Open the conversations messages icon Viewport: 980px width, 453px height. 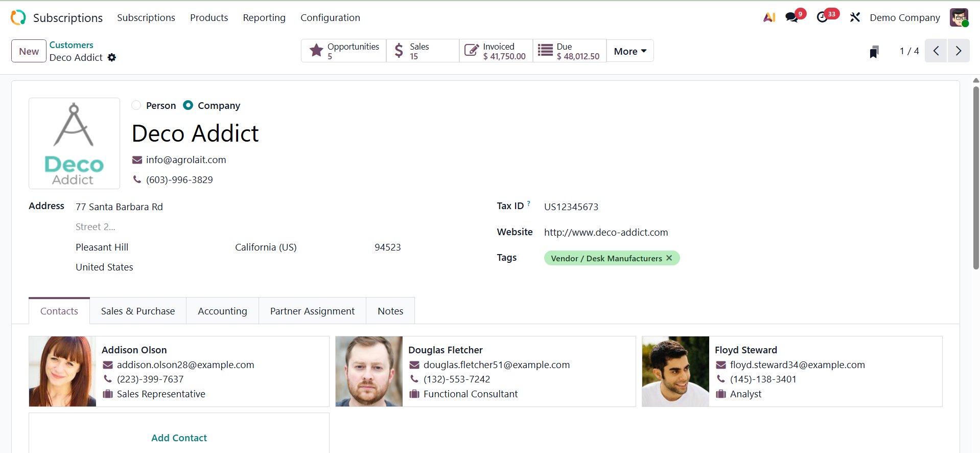[792, 17]
